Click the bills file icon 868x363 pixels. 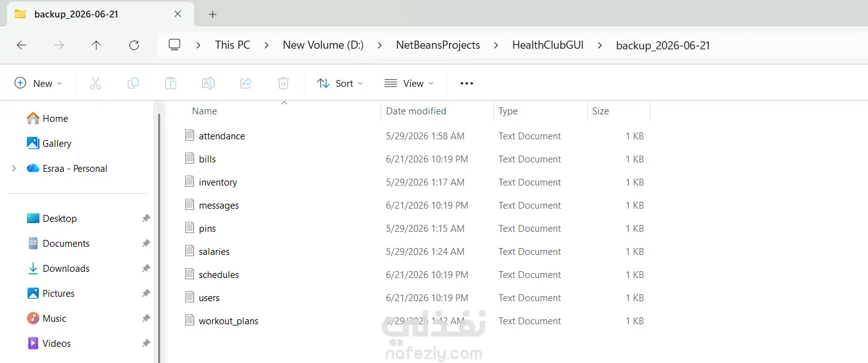tap(189, 159)
